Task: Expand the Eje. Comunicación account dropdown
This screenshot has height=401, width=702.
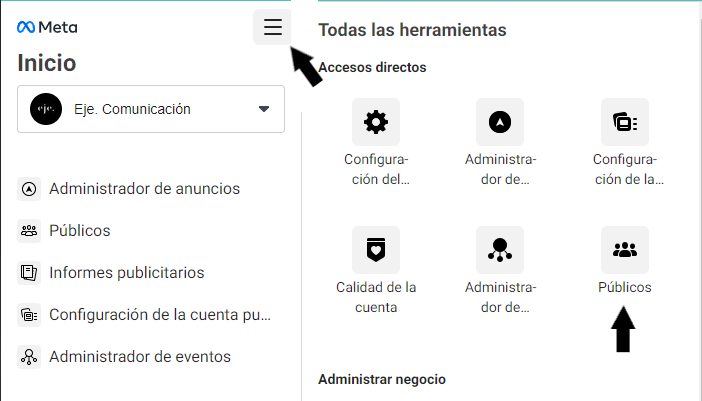Action: click(150, 109)
